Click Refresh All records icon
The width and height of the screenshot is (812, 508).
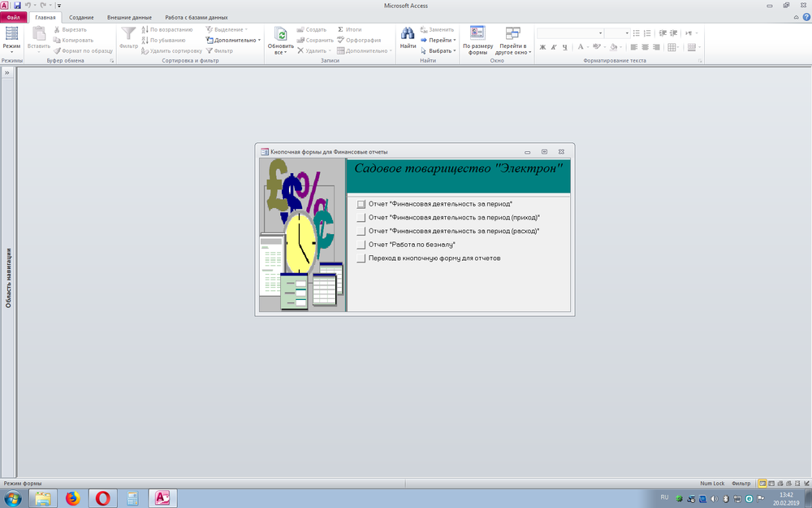click(280, 34)
